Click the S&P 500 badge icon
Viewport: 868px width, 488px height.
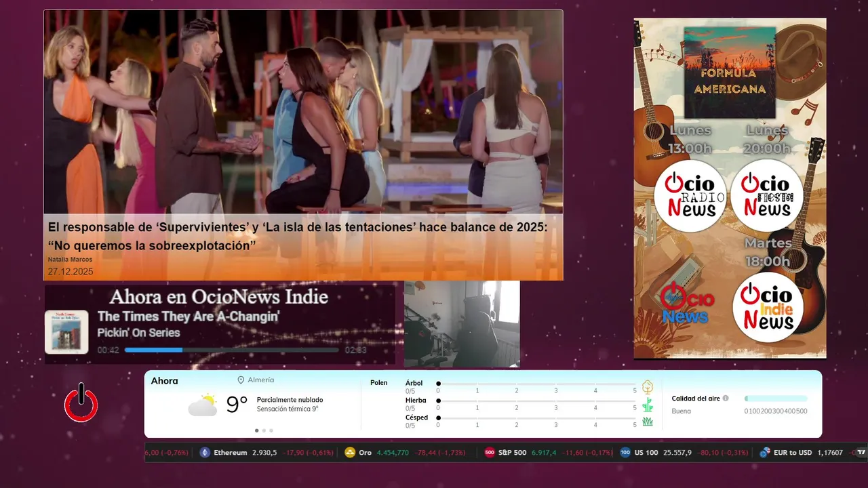coord(490,453)
